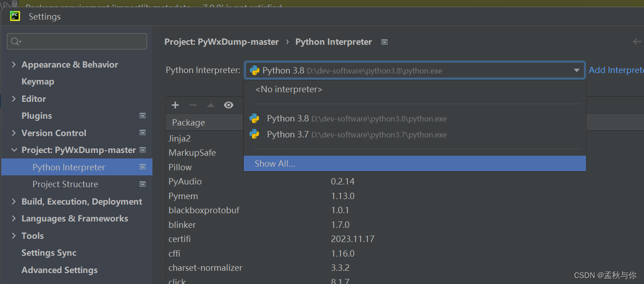The width and height of the screenshot is (644, 284).
Task: Click the search magnifier icon in settings
Action: click(16, 42)
